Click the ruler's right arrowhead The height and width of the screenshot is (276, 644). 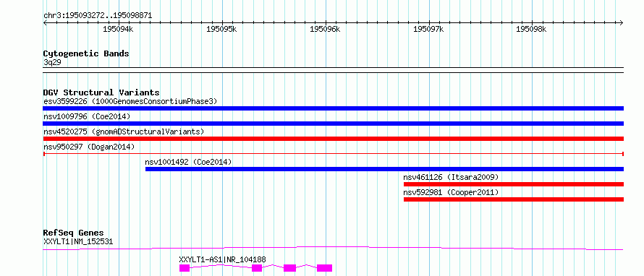click(x=622, y=23)
